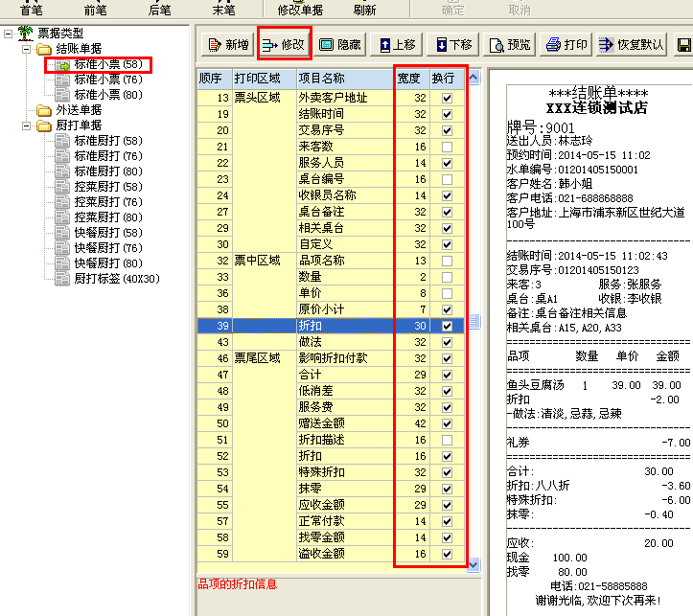Move item down with 下移 button
Image resolution: width=693 pixels, height=616 pixels.
453,44
